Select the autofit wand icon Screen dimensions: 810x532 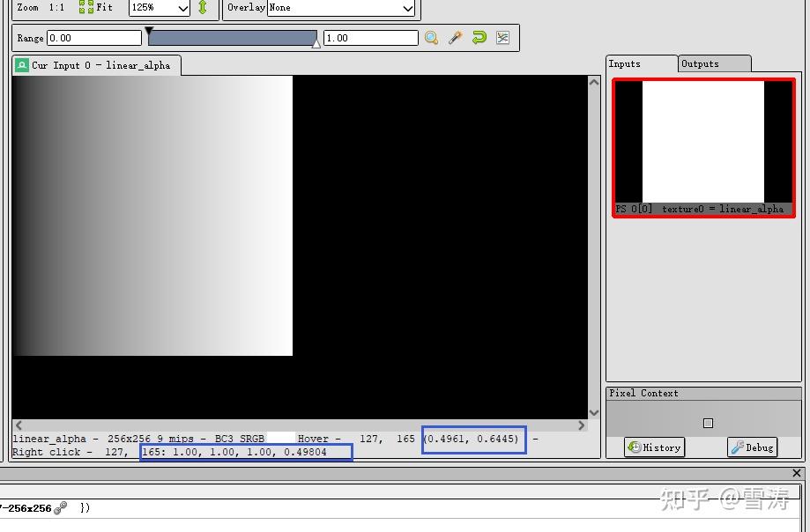click(x=456, y=37)
